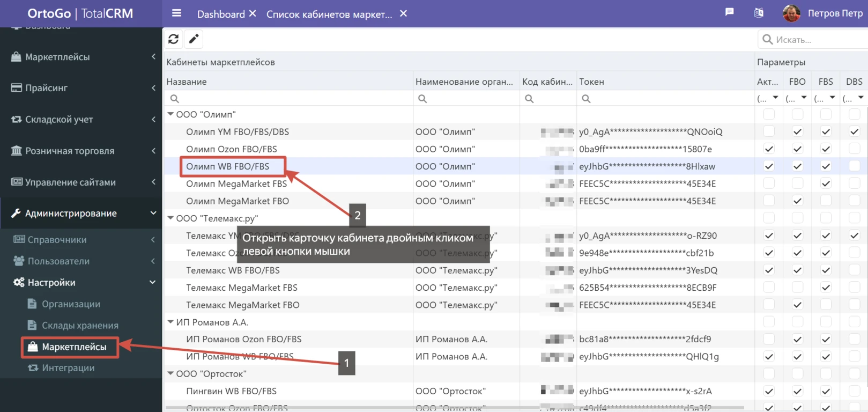868x412 pixels.
Task: Close the Dashboard tab with its X icon
Action: coord(253,13)
